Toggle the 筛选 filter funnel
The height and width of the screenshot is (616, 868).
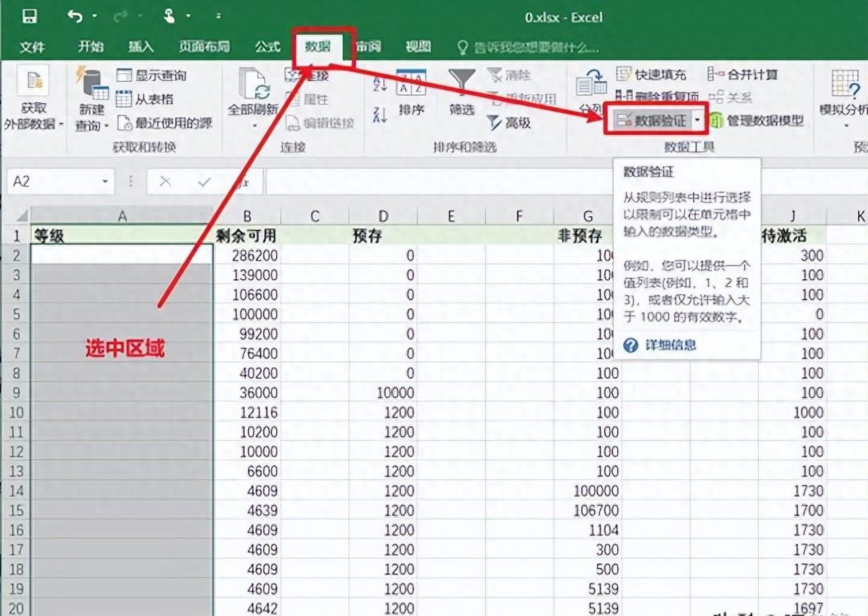tap(462, 91)
